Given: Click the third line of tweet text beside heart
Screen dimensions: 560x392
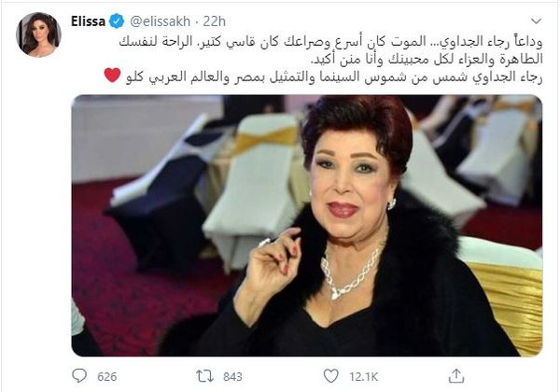Looking at the screenshot, I should 334,77.
